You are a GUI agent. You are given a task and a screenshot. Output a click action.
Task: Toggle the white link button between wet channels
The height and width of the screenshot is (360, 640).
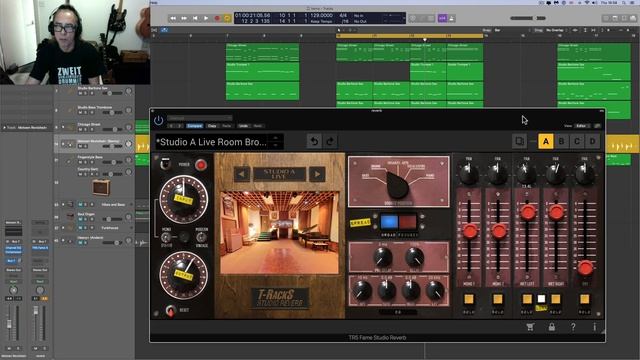pyautogui.click(x=541, y=299)
